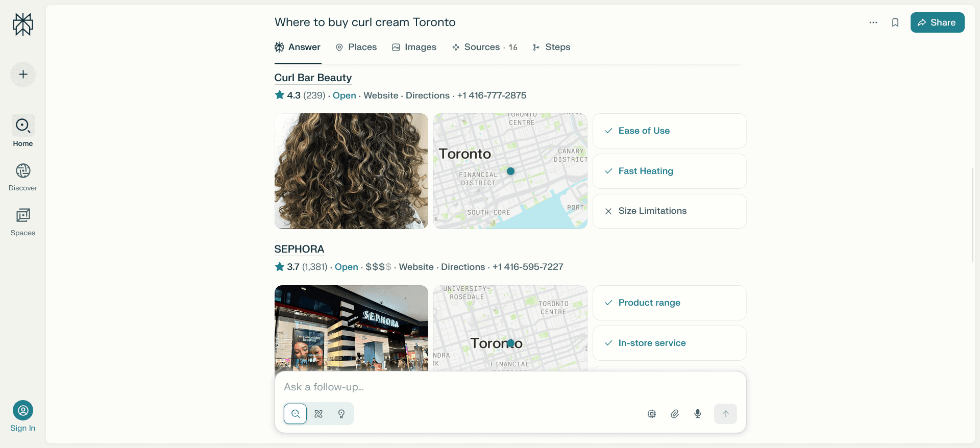Open the three-dots more options menu
980x448 pixels.
pos(873,22)
